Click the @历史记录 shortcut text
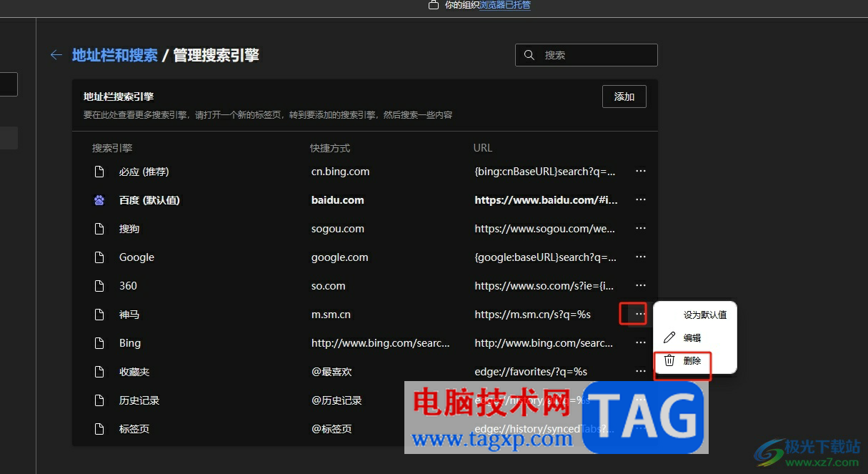Screen dimensions: 868x474 click(336, 400)
